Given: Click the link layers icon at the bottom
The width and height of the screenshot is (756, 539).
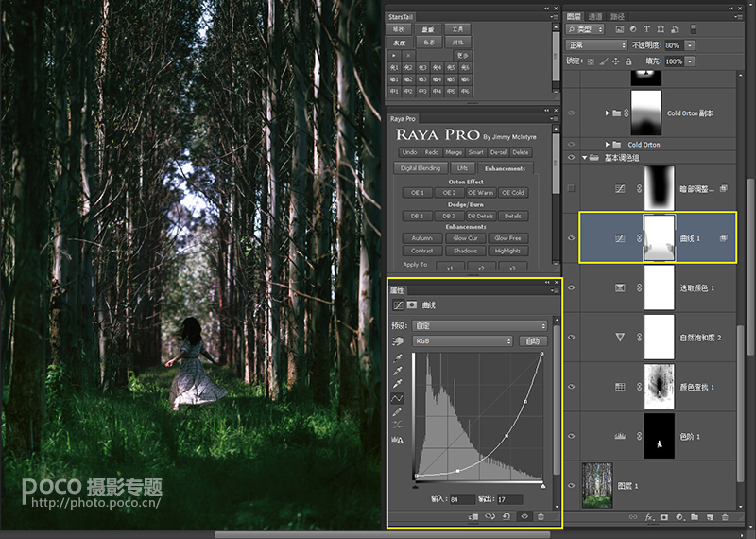Looking at the screenshot, I should pyautogui.click(x=633, y=517).
